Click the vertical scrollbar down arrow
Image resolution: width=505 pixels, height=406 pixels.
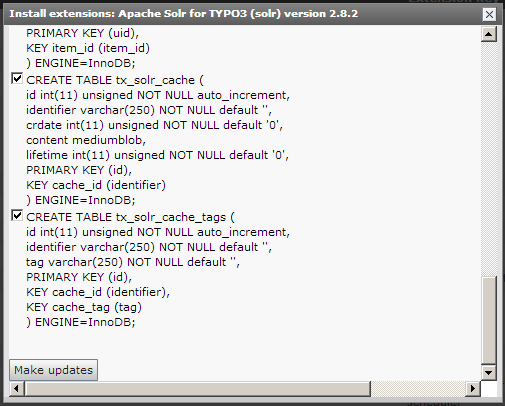click(489, 372)
